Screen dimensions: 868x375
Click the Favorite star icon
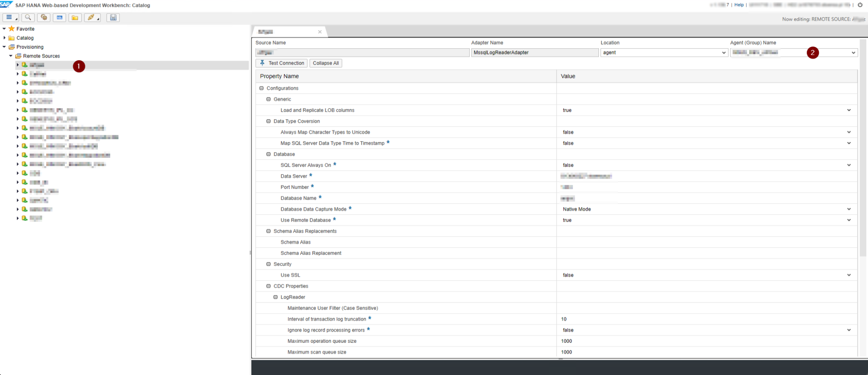coord(11,28)
